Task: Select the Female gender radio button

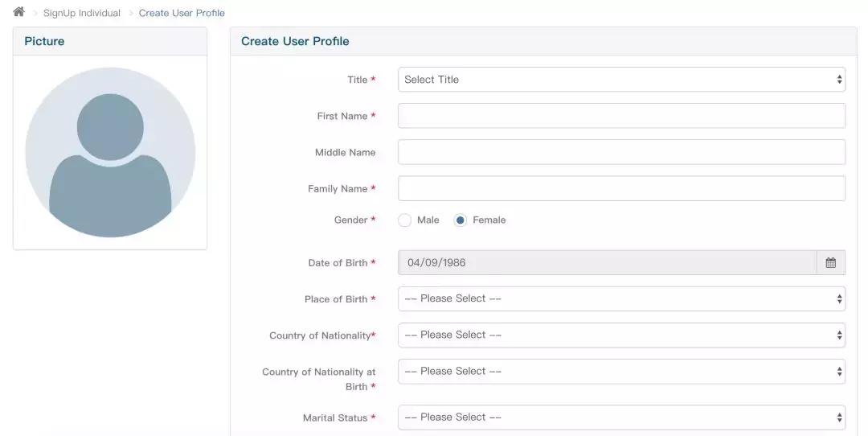Action: point(461,220)
